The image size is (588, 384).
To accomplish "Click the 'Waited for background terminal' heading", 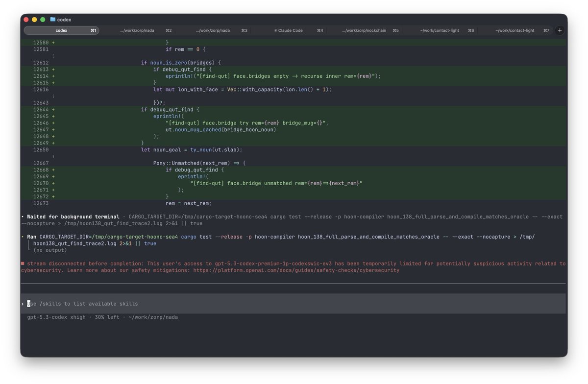I will tap(73, 216).
